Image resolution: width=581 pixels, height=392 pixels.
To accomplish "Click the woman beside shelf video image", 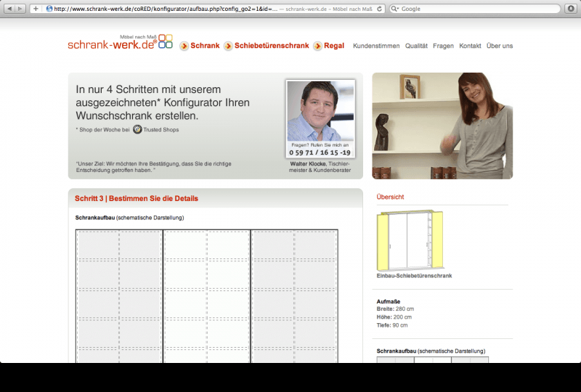I will coord(442,126).
